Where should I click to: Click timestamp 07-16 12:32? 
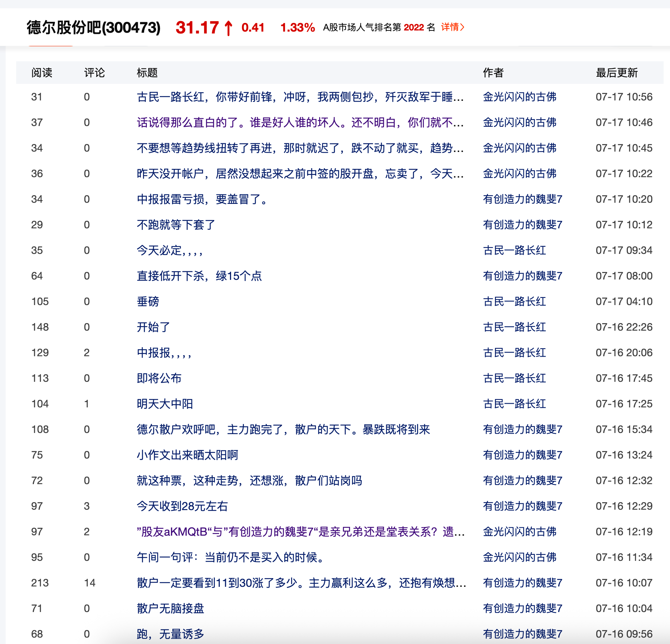pyautogui.click(x=624, y=481)
